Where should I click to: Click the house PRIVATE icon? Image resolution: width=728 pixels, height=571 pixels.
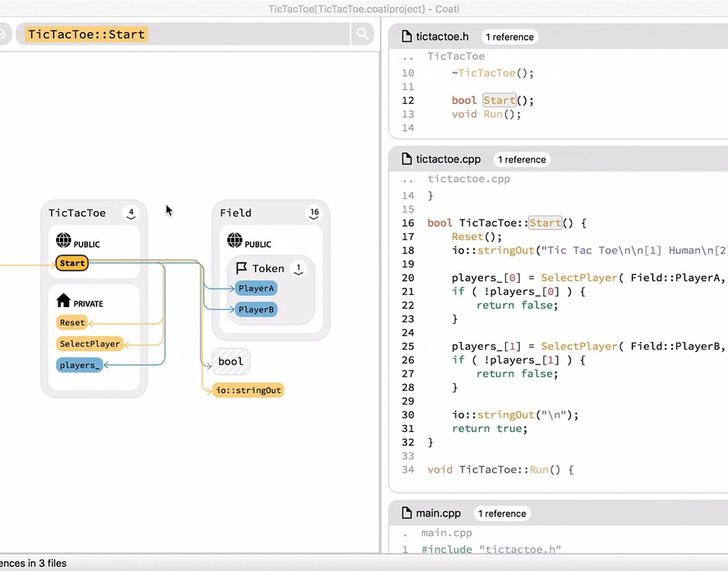point(63,300)
